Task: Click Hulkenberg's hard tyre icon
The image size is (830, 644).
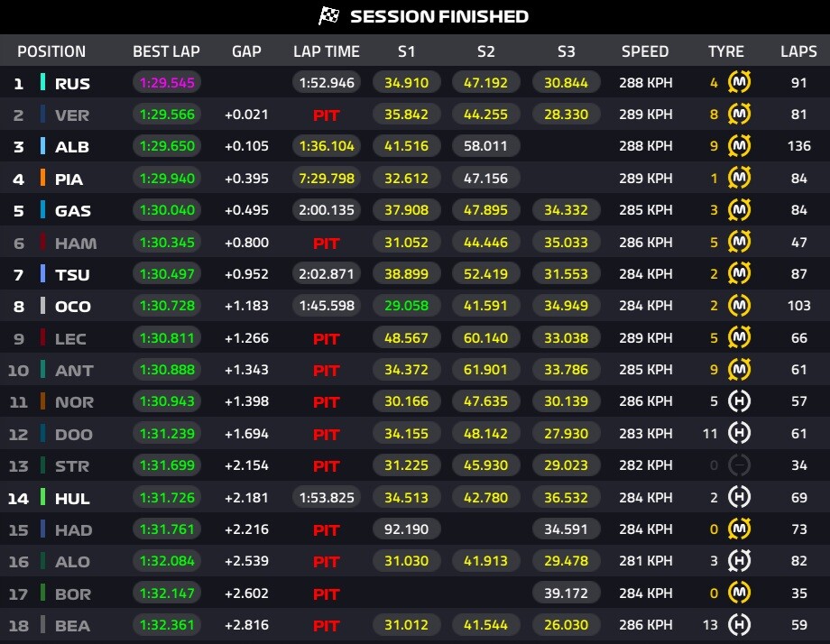Action: coord(740,497)
